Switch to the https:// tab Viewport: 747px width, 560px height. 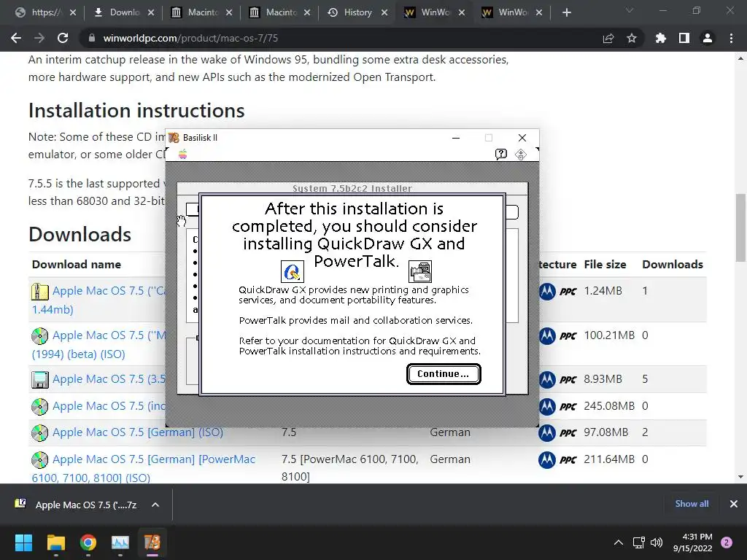(x=45, y=12)
